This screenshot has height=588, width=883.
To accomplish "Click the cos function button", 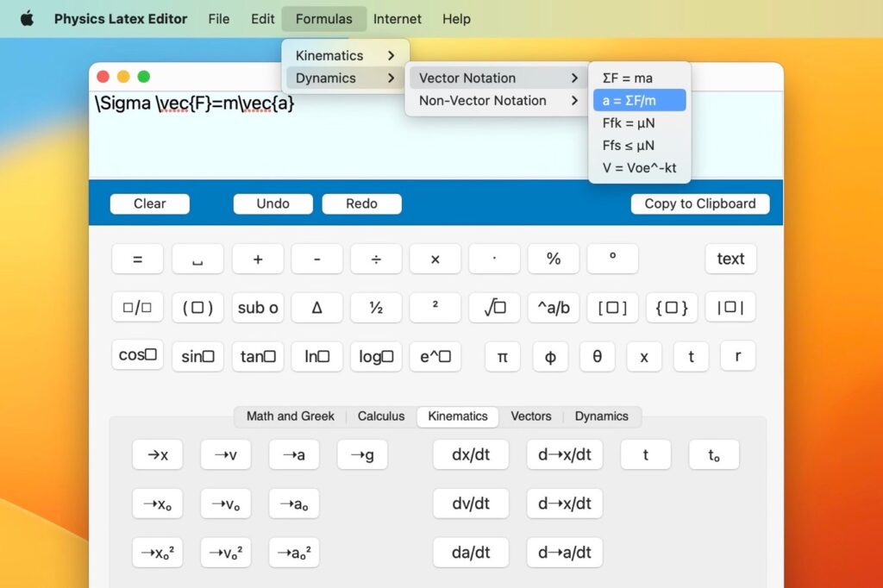I will tap(136, 356).
